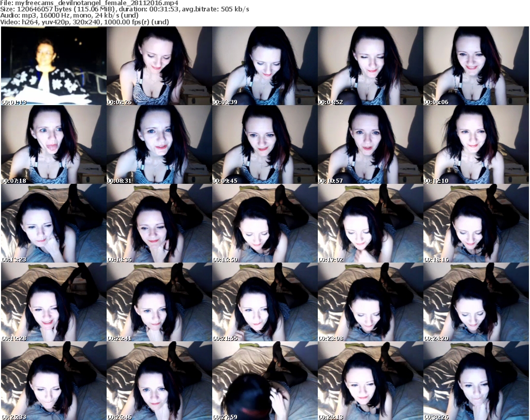This screenshot has width=530, height=420.
Task: Click the frame stamped 00:15:50
Action: tap(265, 224)
